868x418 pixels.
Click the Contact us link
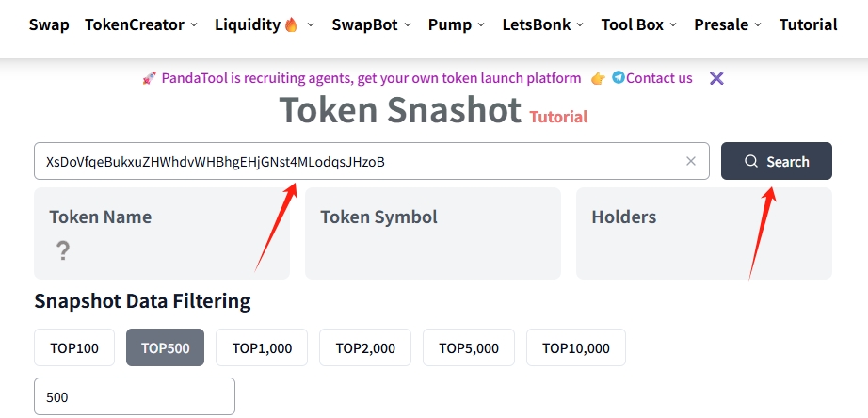point(659,78)
